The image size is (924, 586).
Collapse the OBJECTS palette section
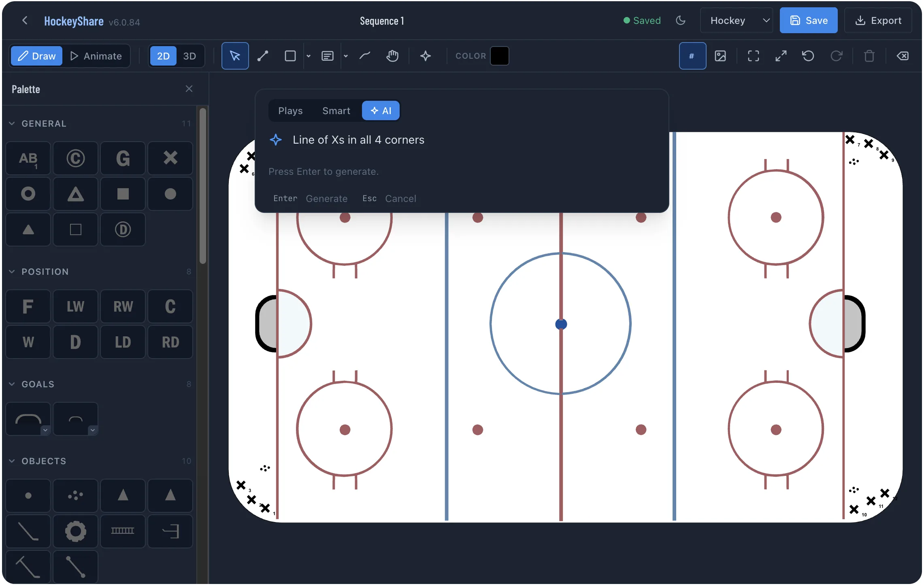[x=12, y=461]
